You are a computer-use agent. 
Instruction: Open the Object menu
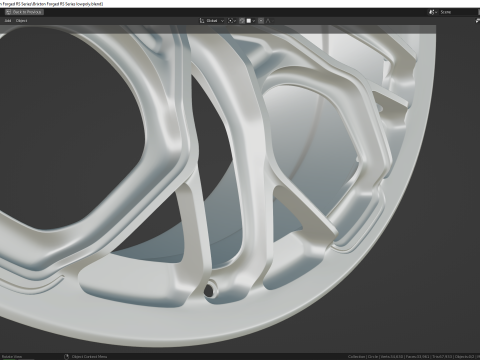tap(21, 21)
